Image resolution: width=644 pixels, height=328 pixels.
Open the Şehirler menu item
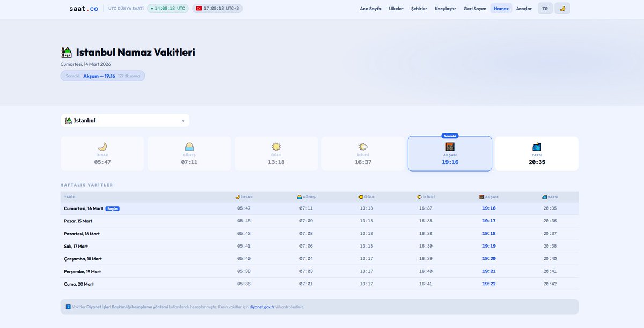(419, 9)
